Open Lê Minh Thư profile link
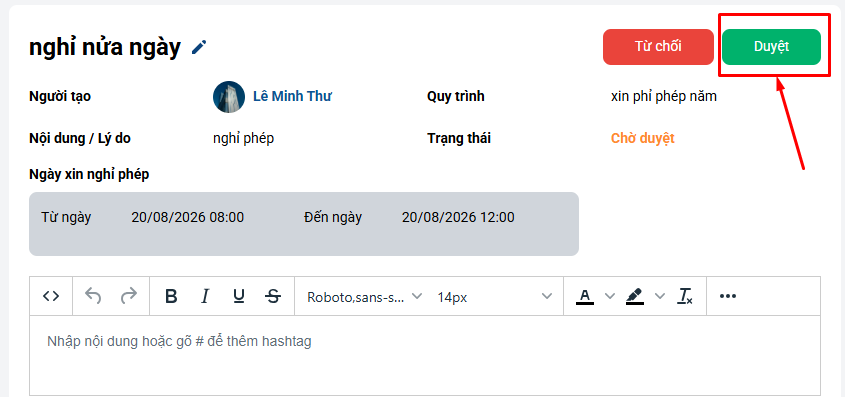This screenshot has width=845, height=397. pos(292,96)
